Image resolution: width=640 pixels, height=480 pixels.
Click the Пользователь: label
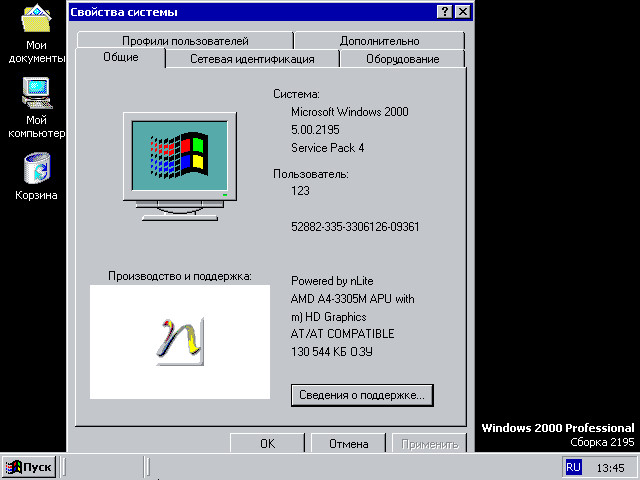click(x=311, y=174)
